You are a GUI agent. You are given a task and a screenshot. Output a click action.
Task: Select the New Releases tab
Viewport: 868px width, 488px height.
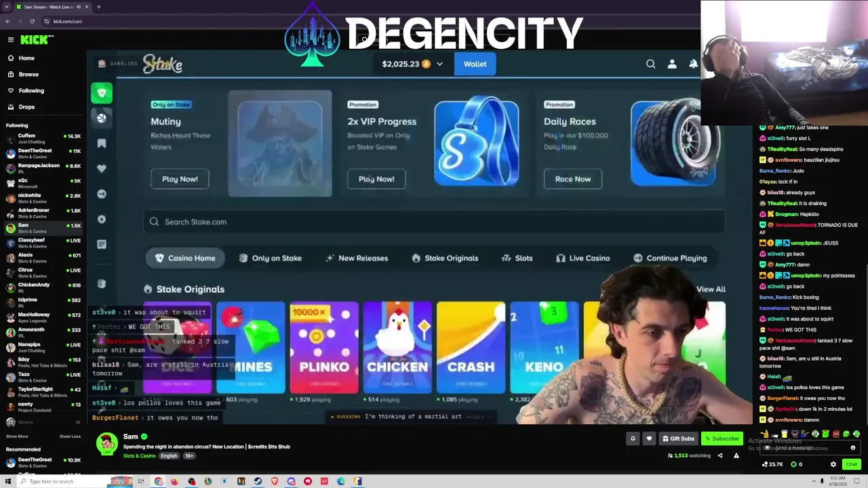(357, 258)
